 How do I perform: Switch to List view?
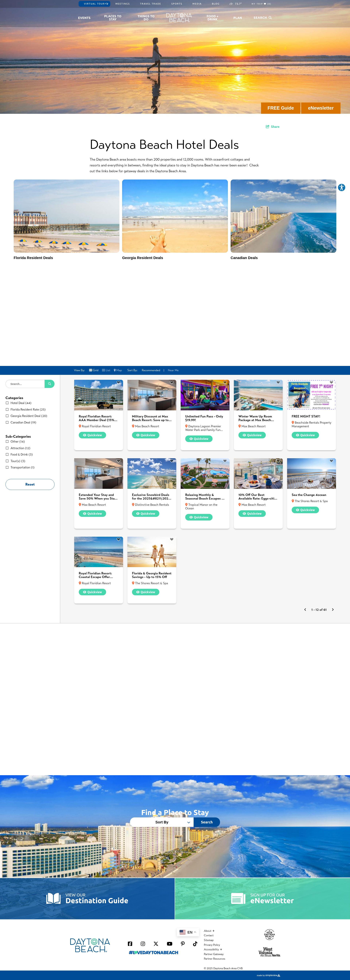(106, 370)
